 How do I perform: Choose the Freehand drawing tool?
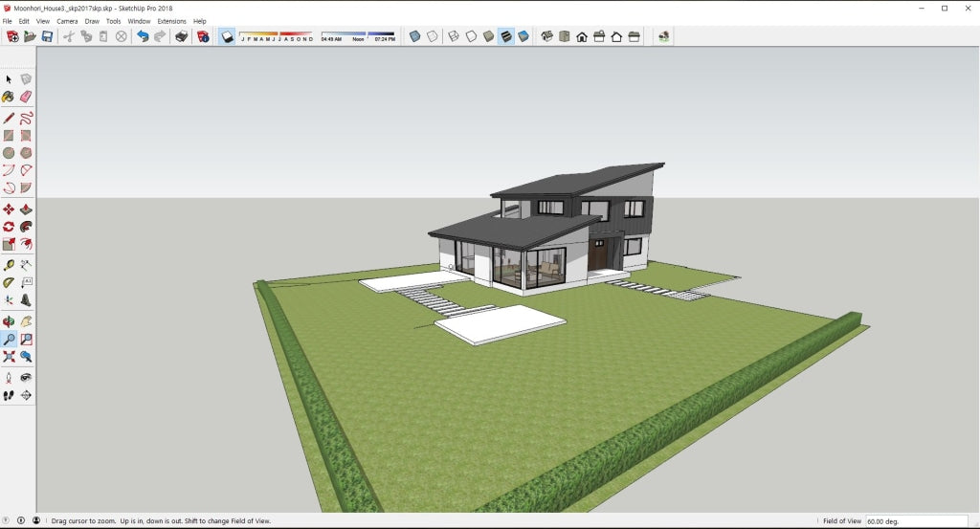pos(26,118)
